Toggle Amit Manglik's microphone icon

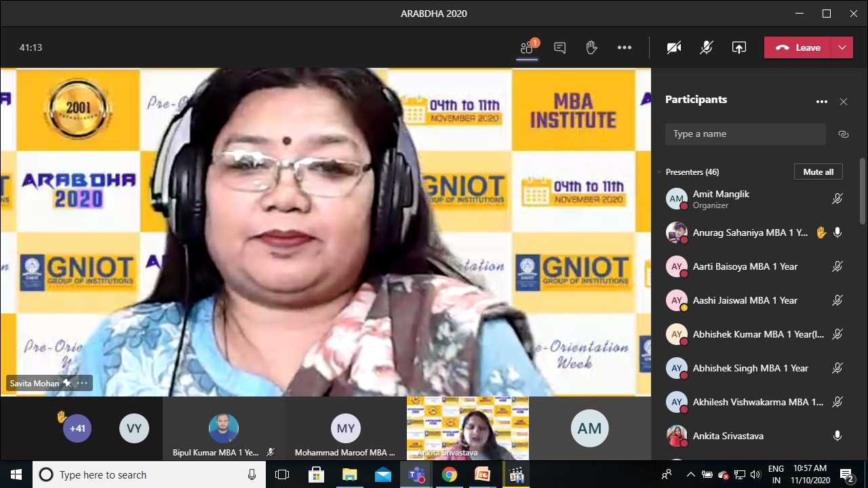coord(837,199)
